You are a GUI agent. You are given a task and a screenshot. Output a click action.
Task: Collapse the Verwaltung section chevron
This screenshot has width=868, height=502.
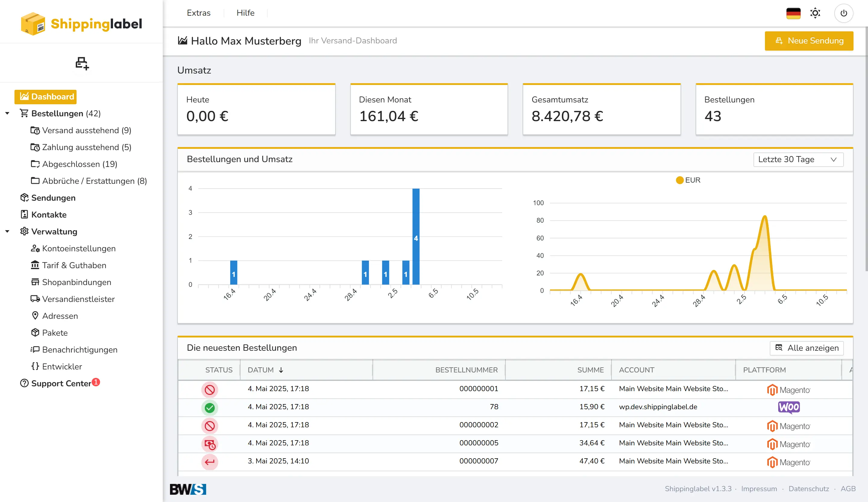(7, 231)
